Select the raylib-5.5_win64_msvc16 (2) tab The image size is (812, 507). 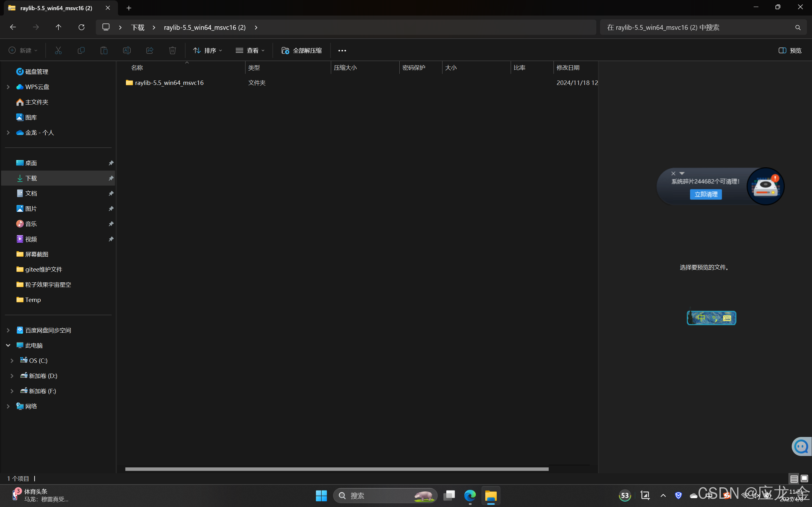[56, 8]
